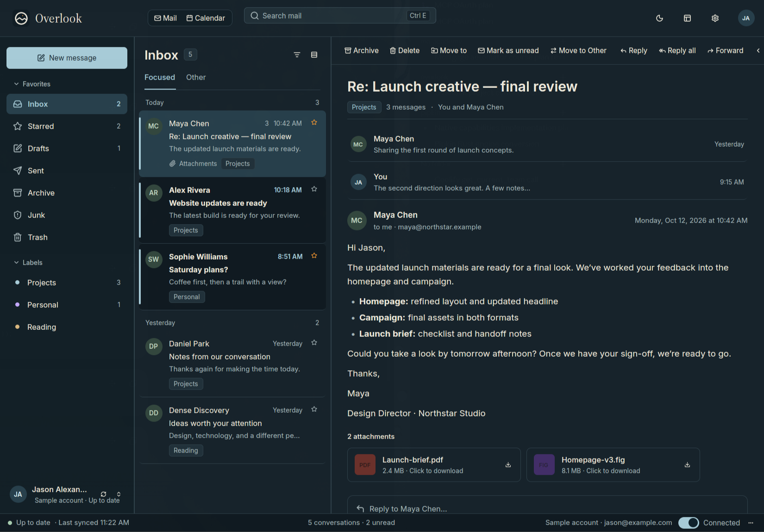Click the sync refresh icon beside account
764x532 pixels.
[103, 494]
